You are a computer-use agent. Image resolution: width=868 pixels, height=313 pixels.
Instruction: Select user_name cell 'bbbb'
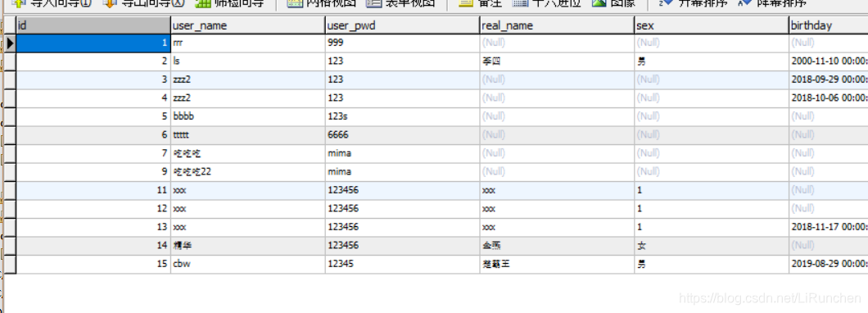point(247,116)
